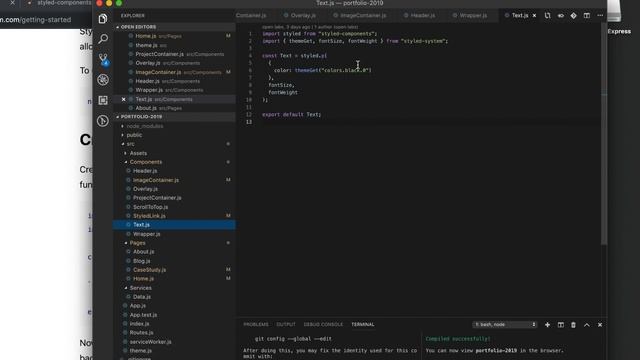Open the DEBUG CONSOLE panel tab
This screenshot has height=360, width=640.
point(323,325)
